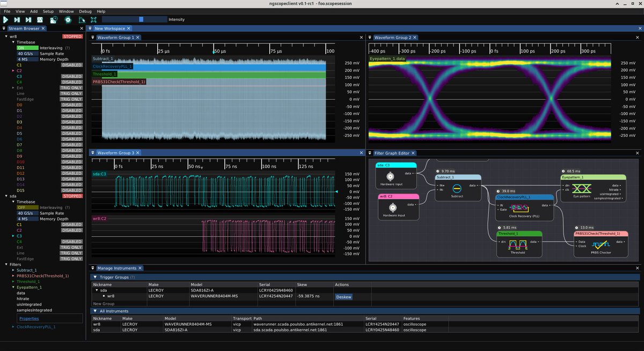Collapse the wr8 Timebase section

[13, 42]
